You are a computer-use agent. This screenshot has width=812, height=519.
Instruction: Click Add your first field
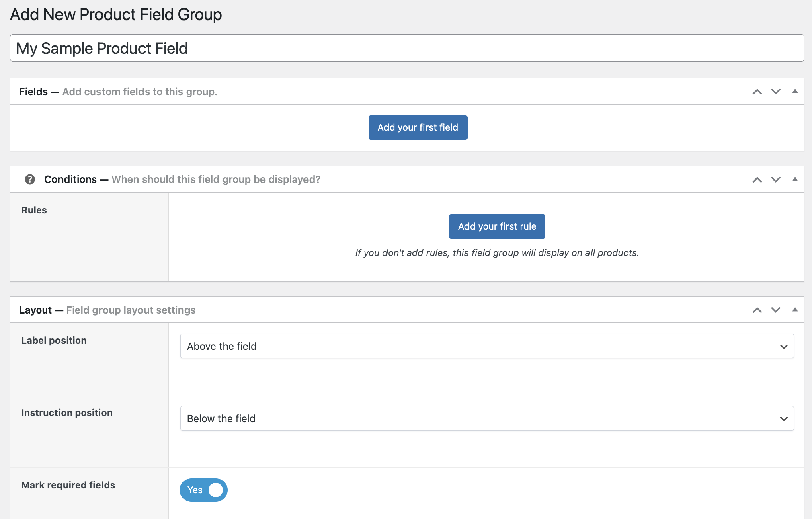pos(418,127)
